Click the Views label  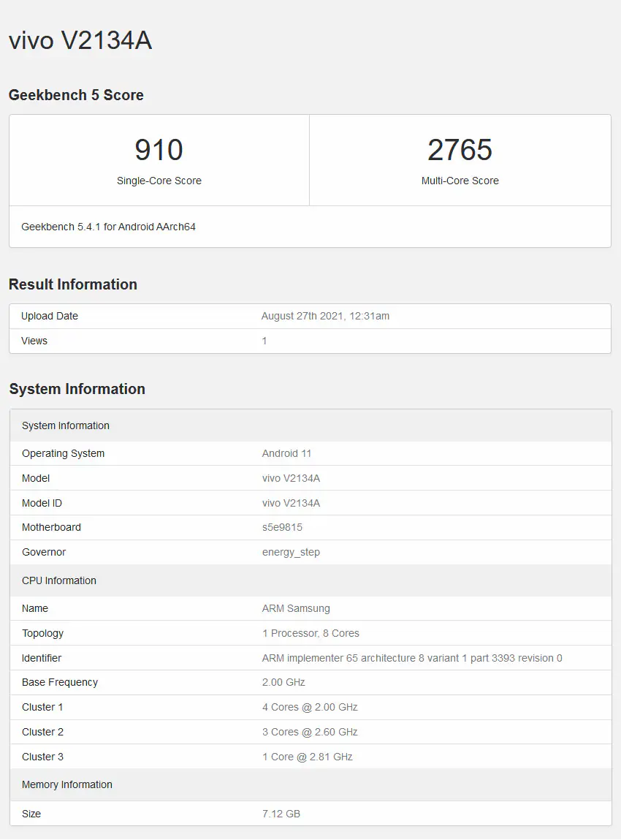(x=34, y=341)
